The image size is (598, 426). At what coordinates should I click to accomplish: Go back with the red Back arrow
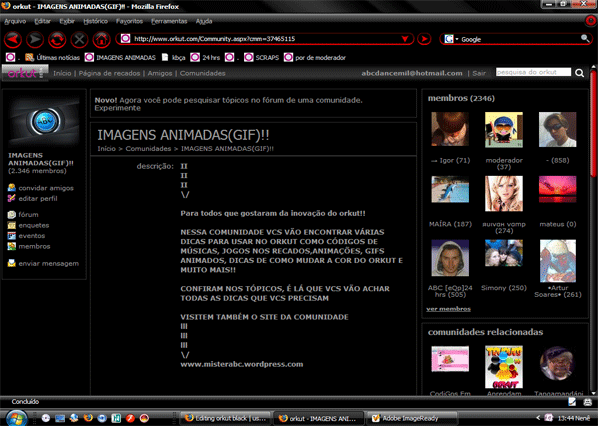point(13,40)
